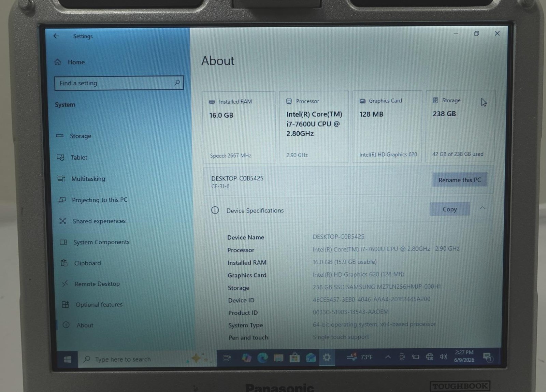Copy the device specifications

[x=449, y=209]
